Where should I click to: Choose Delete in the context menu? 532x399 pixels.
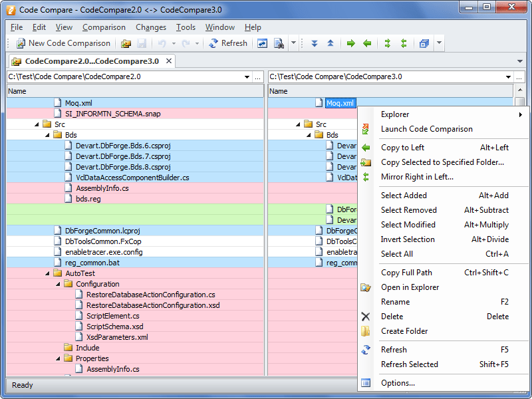(444, 317)
